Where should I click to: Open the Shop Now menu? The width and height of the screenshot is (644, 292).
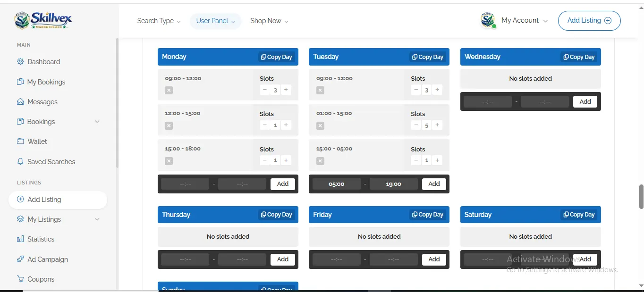coord(269,21)
